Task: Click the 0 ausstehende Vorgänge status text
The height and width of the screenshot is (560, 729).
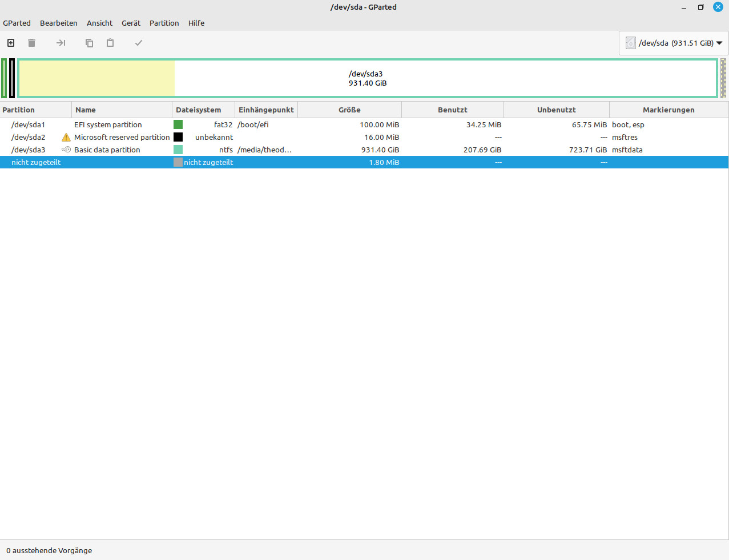Action: (49, 550)
